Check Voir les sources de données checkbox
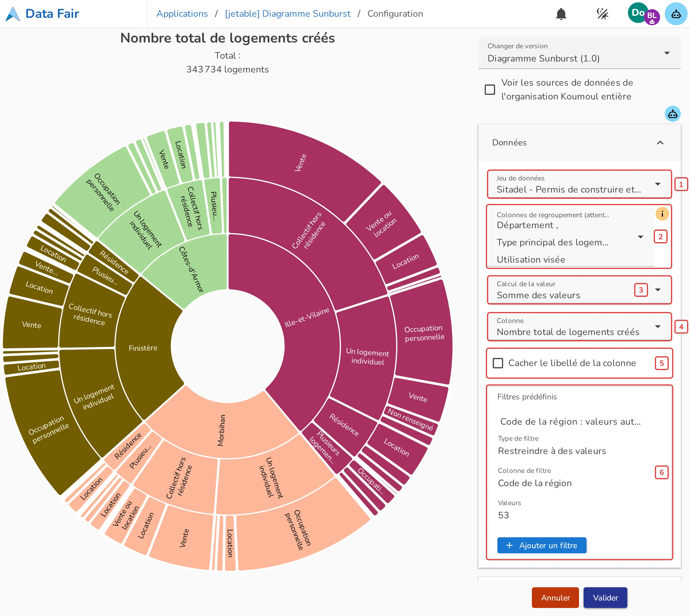Viewport: 690px width, 616px height. coord(490,90)
